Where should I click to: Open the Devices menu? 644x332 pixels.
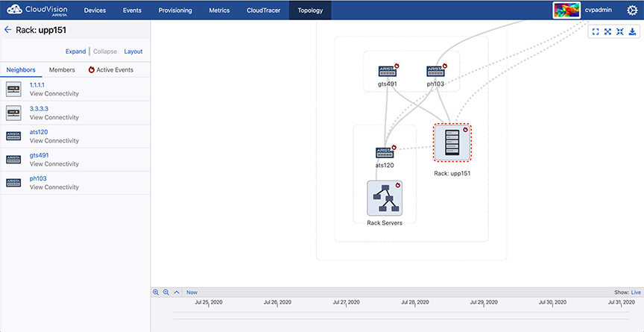(x=95, y=10)
